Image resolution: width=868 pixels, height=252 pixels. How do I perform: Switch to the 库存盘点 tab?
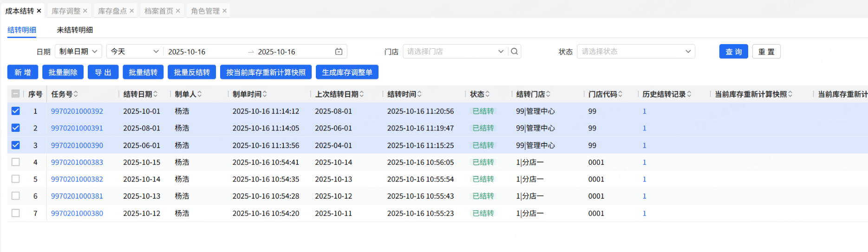[x=112, y=11]
